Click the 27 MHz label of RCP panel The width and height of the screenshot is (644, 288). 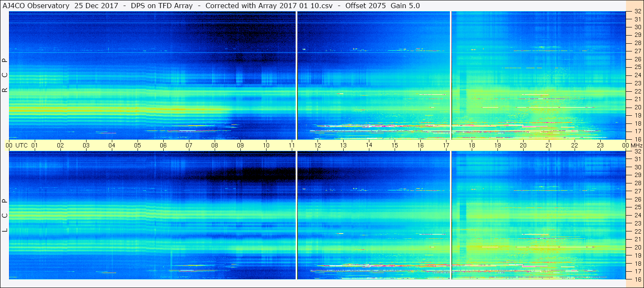(x=638, y=51)
